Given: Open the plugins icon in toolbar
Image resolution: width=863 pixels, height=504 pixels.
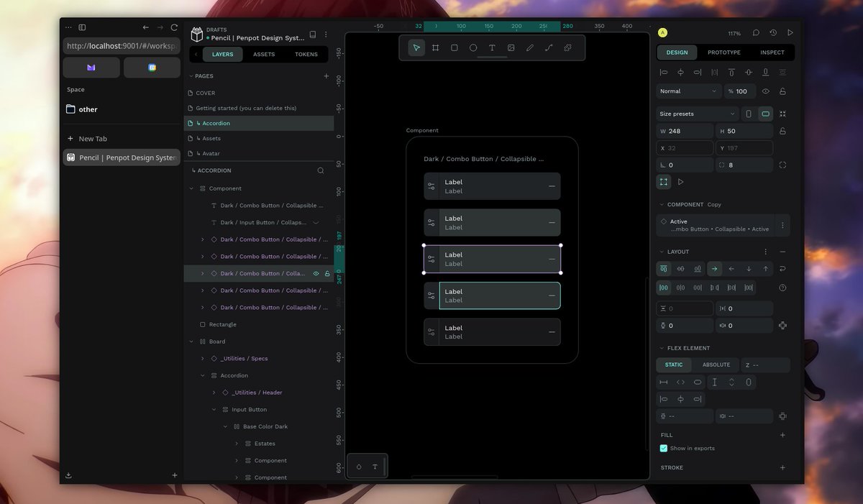Looking at the screenshot, I should [x=567, y=47].
